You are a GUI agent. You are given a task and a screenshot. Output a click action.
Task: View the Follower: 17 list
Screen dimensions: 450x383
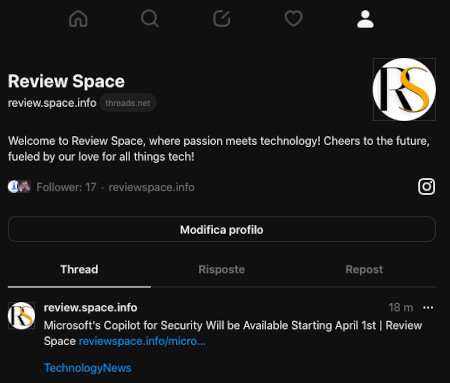pos(66,187)
